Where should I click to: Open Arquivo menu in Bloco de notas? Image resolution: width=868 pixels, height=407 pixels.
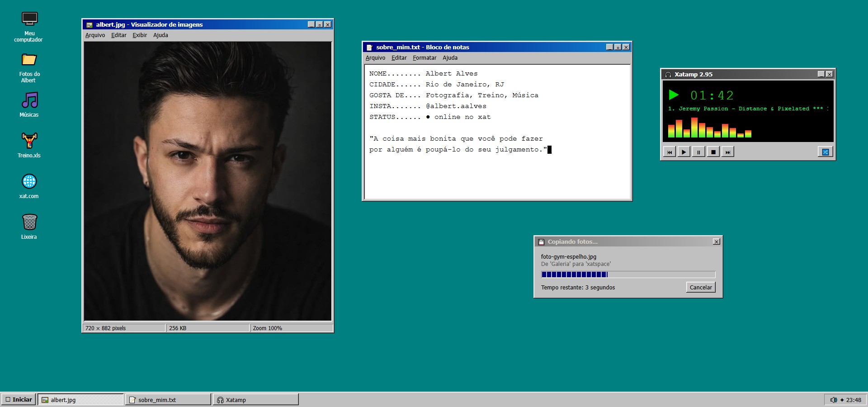(x=375, y=58)
